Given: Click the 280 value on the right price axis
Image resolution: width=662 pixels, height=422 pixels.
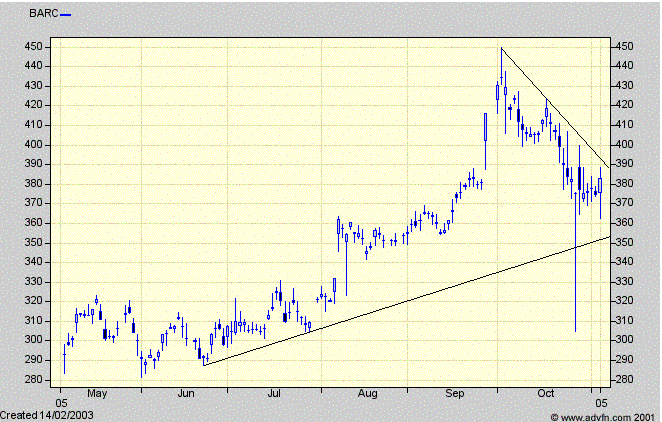Looking at the screenshot, I should click(623, 379).
